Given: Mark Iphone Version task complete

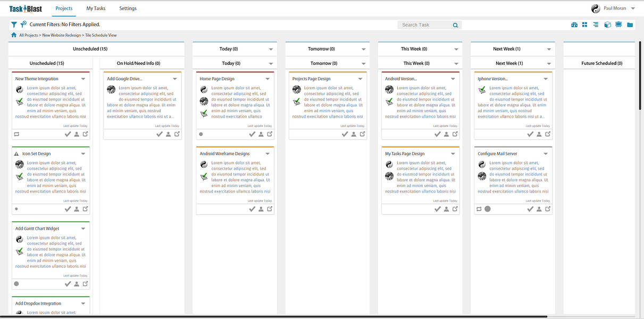Looking at the screenshot, I should (x=530, y=134).
